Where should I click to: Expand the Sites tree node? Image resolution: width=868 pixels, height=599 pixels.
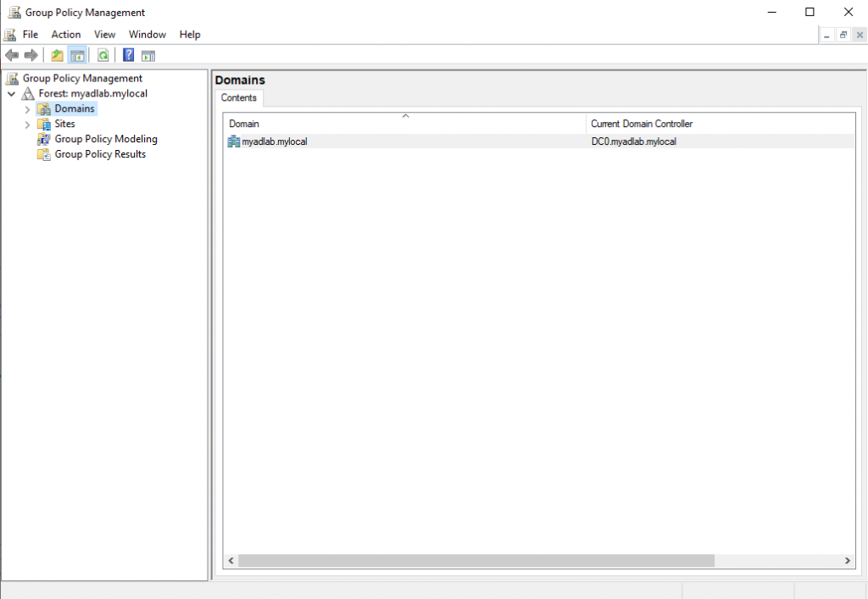[28, 124]
